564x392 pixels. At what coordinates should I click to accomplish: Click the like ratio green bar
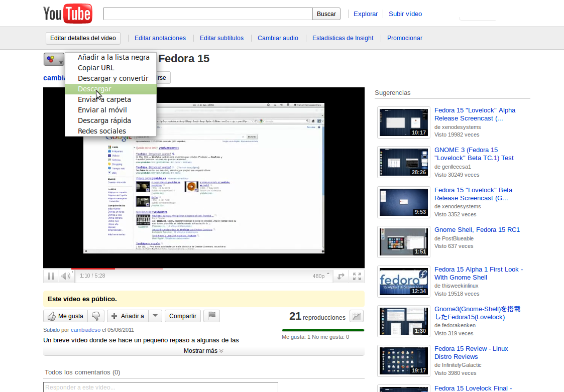click(323, 330)
